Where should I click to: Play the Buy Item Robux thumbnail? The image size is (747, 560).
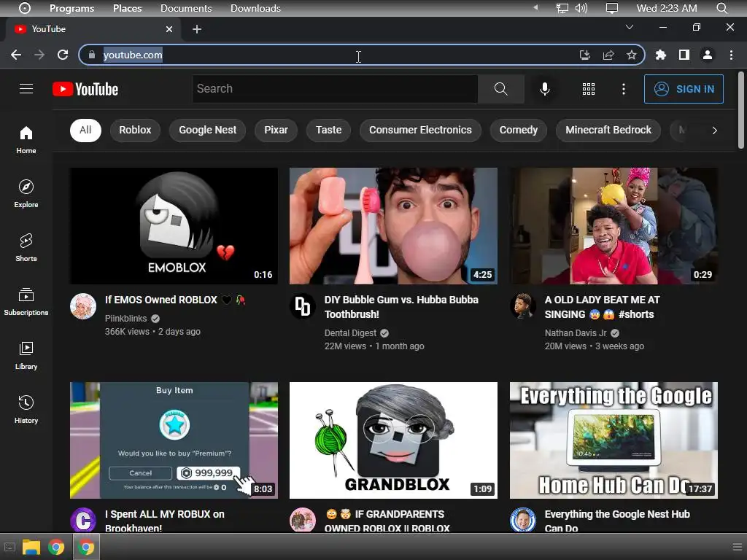pos(174,440)
